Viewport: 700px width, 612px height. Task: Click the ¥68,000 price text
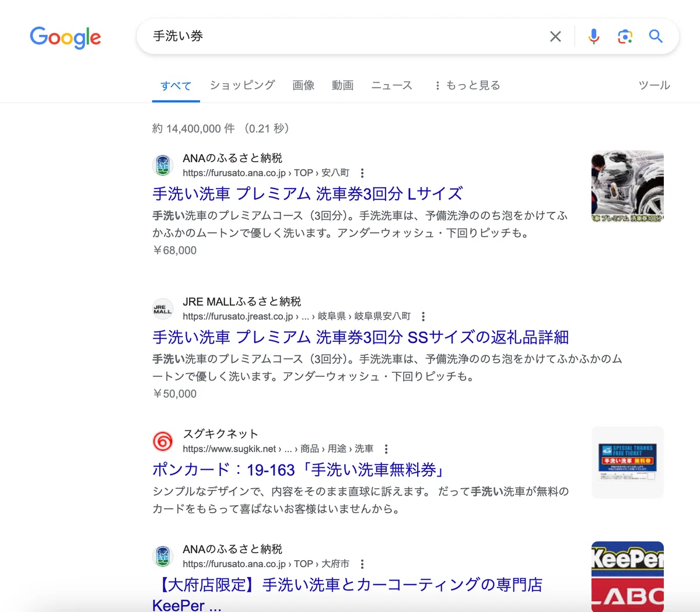coord(174,251)
